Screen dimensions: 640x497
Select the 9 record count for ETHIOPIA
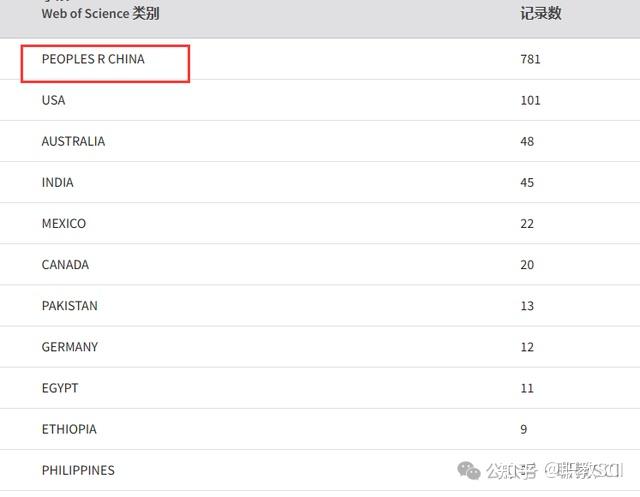pos(524,429)
